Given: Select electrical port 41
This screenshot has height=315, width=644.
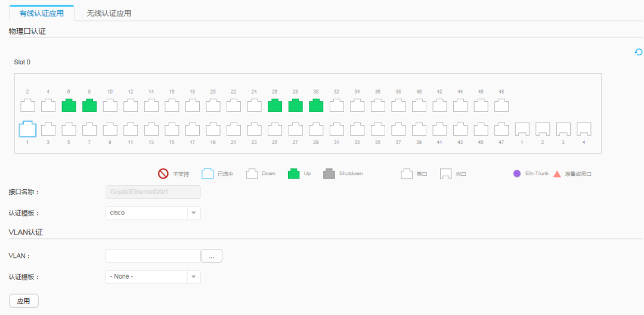Looking at the screenshot, I should click(439, 129).
